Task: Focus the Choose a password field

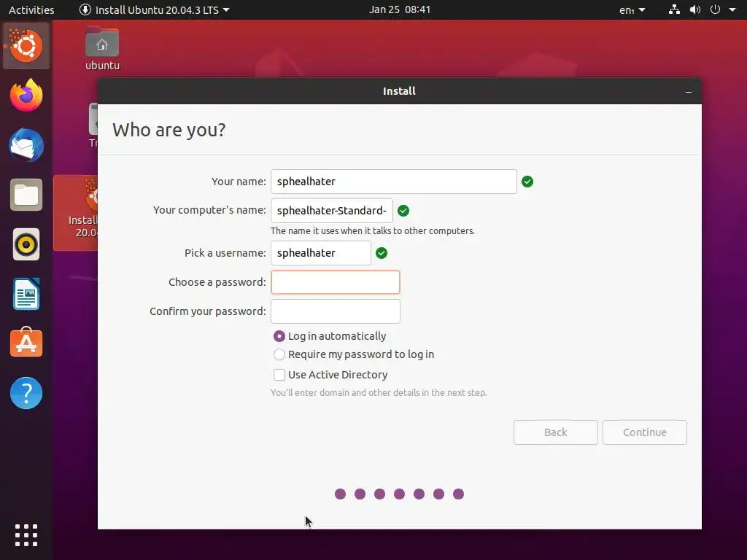Action: point(336,282)
